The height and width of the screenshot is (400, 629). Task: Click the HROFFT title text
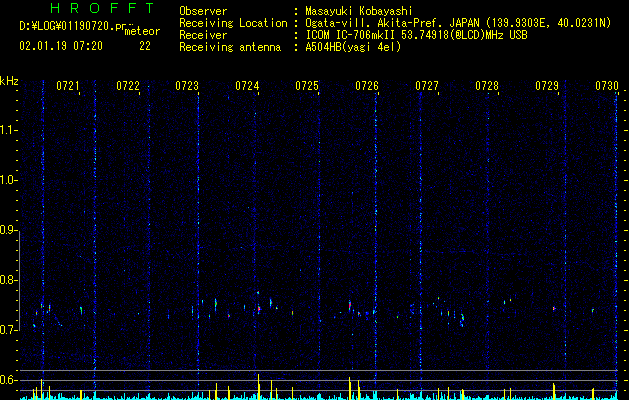103,8
